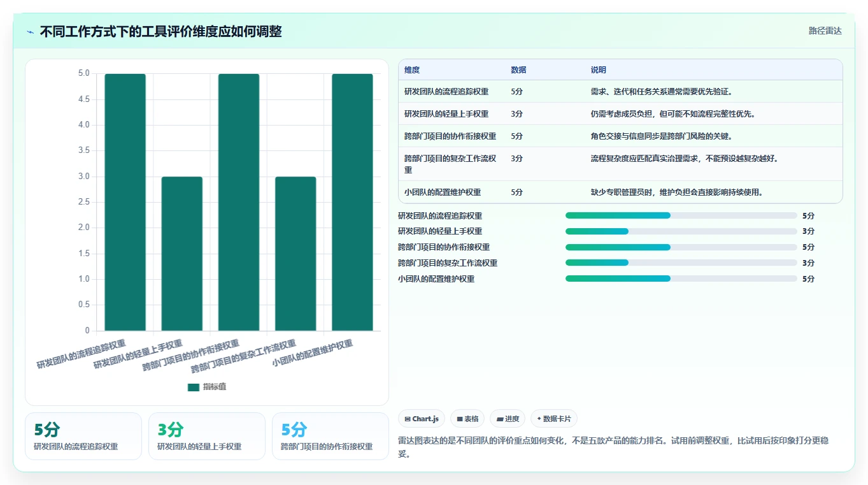Click the page title 不同工作方式下的工具评价维度应如何调整

[160, 32]
